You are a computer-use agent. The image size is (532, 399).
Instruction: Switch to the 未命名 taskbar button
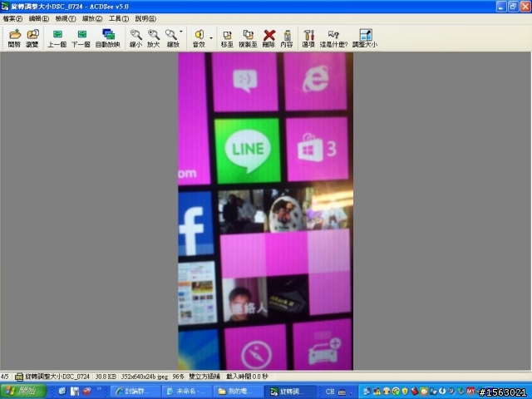pos(187,392)
